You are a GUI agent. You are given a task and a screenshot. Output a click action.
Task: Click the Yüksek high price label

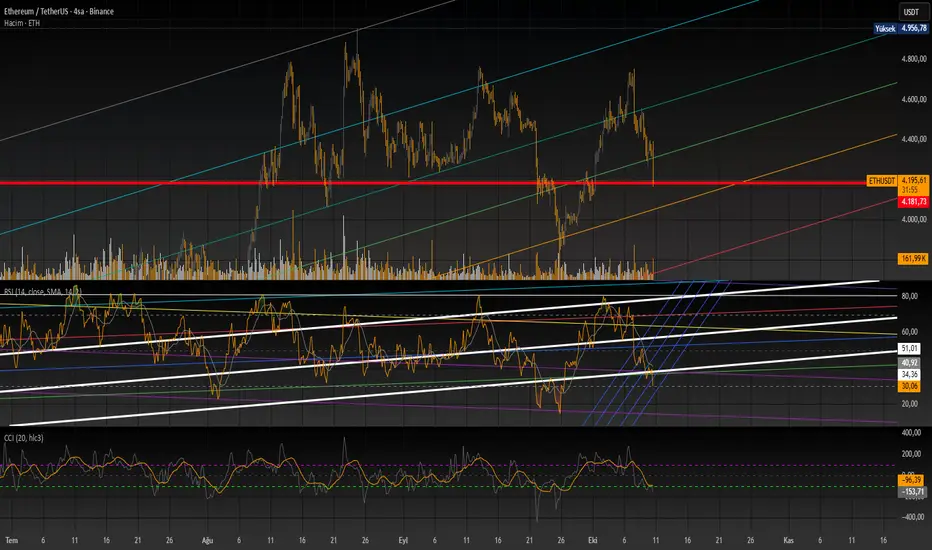pos(885,29)
